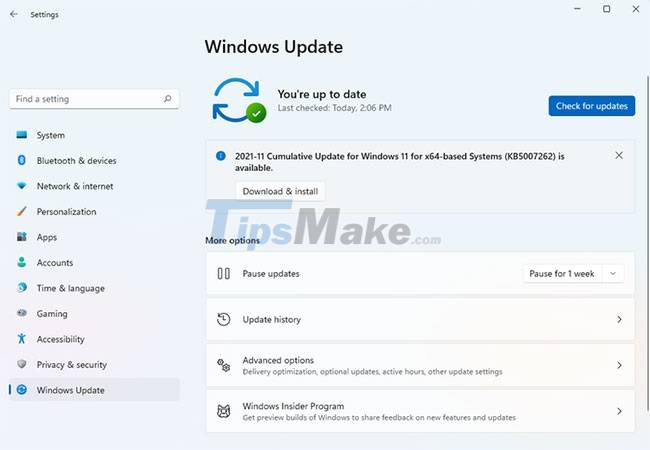Open Accounts category

coord(94,262)
